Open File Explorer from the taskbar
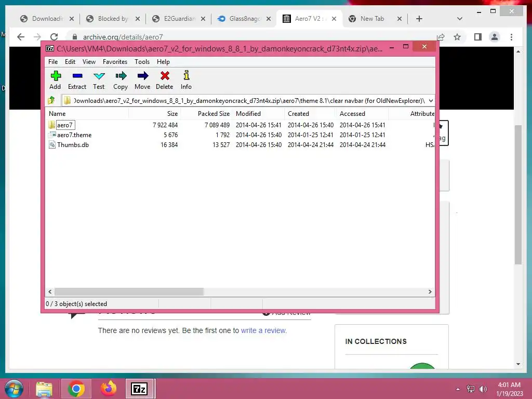 44,389
